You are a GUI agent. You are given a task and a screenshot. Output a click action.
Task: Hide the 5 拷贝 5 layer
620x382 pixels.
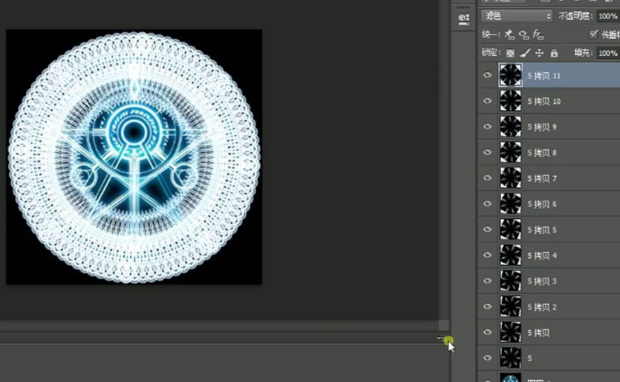pyautogui.click(x=487, y=229)
